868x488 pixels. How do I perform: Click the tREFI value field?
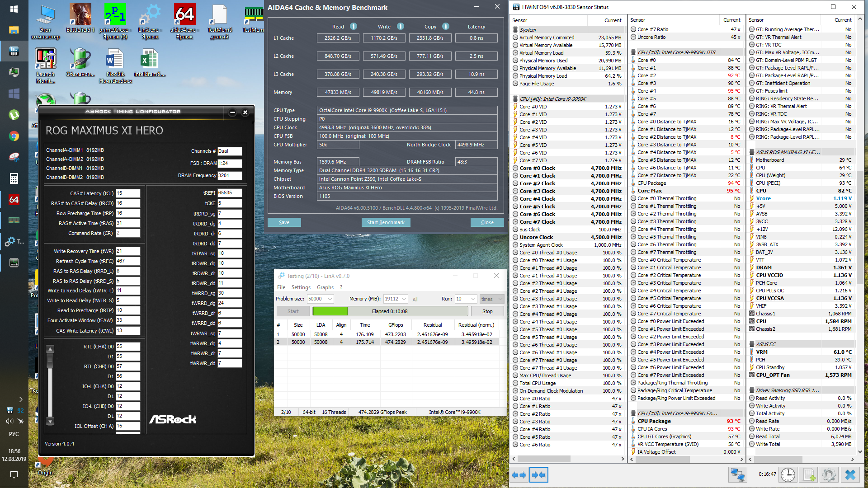click(229, 193)
